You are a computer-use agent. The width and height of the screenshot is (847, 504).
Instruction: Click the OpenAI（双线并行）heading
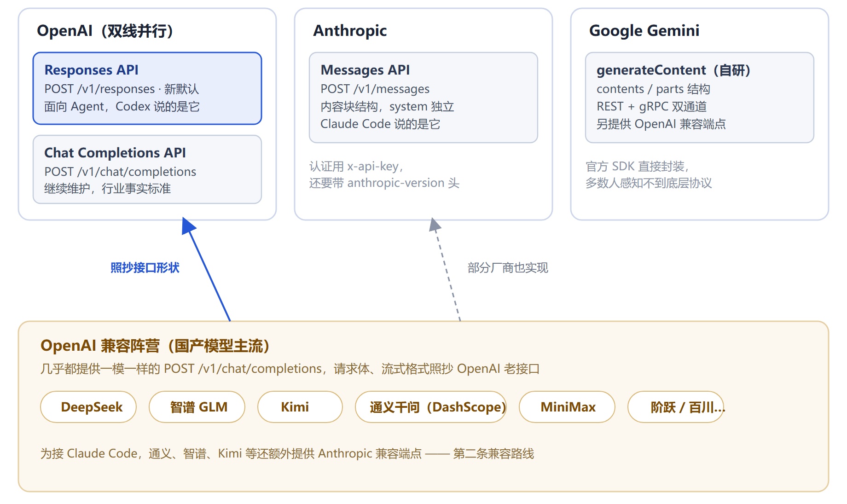tap(105, 31)
